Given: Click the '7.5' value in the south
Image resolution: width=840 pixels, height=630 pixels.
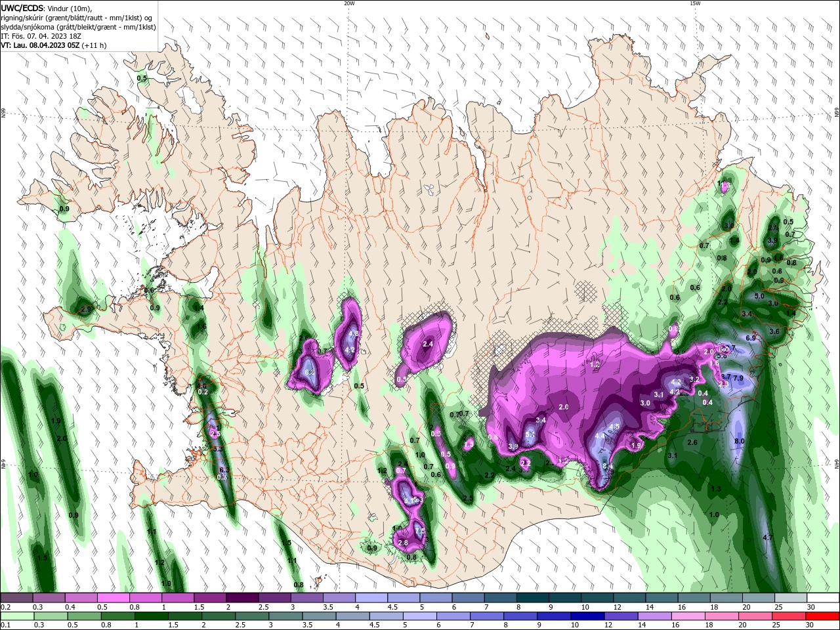Looking at the screenshot, I should [420, 531].
